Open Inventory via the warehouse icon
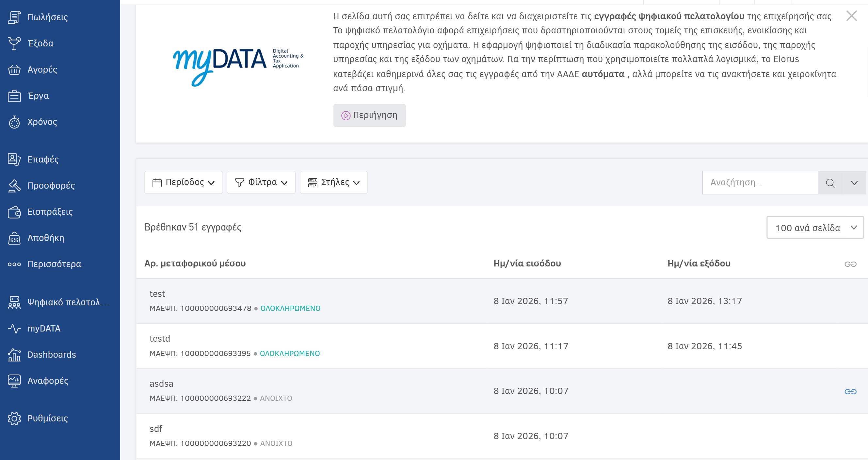This screenshot has height=460, width=868. [x=14, y=238]
